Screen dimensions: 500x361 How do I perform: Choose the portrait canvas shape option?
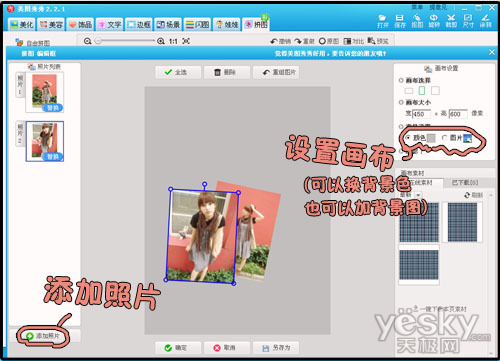point(422,90)
